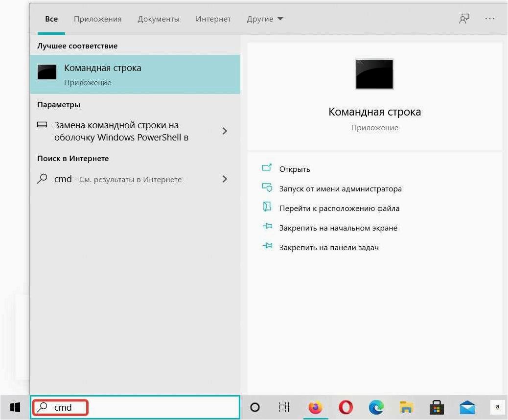
Task: Click the search input field containing cmd
Action: click(135, 407)
